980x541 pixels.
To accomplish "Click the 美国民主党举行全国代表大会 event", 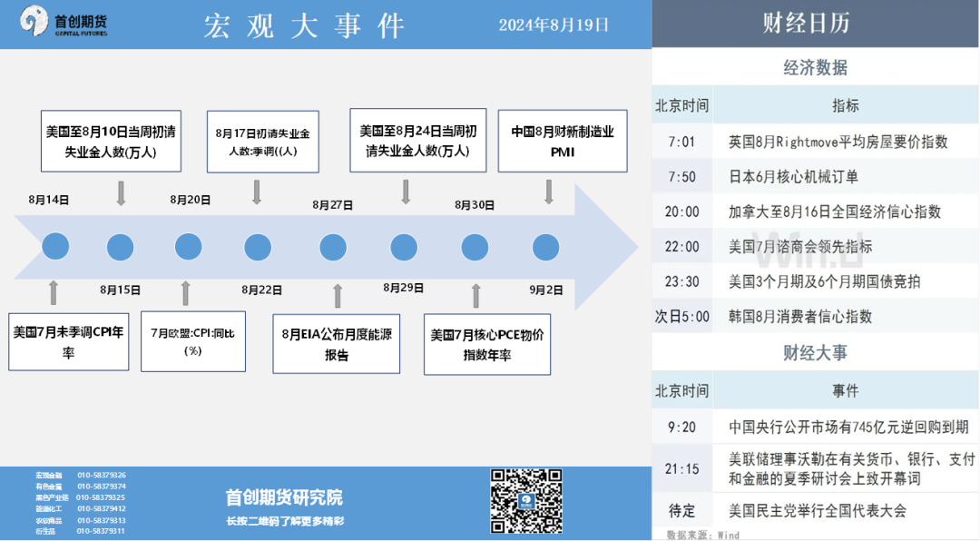I will 818,511.
